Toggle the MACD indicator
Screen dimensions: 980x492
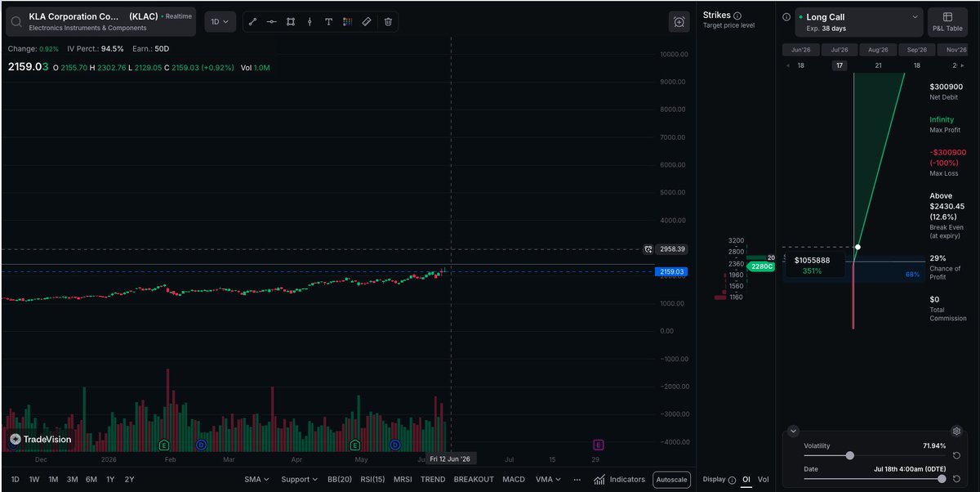514,480
